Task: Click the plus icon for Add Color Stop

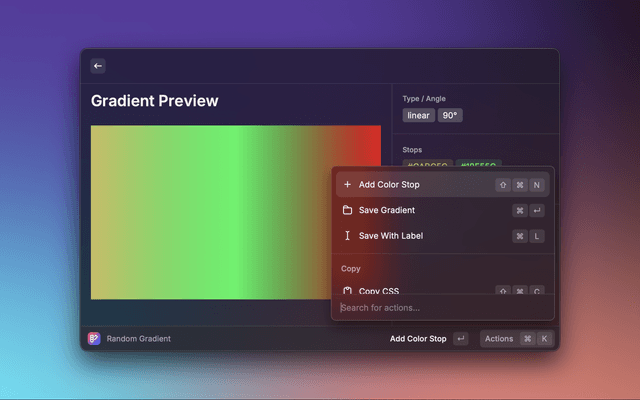Action: (x=347, y=185)
